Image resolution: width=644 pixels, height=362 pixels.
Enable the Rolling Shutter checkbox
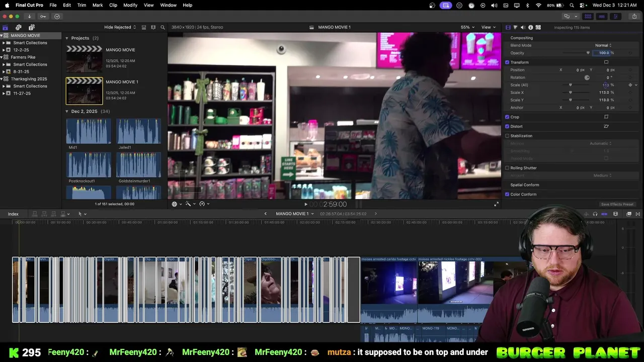coord(507,168)
